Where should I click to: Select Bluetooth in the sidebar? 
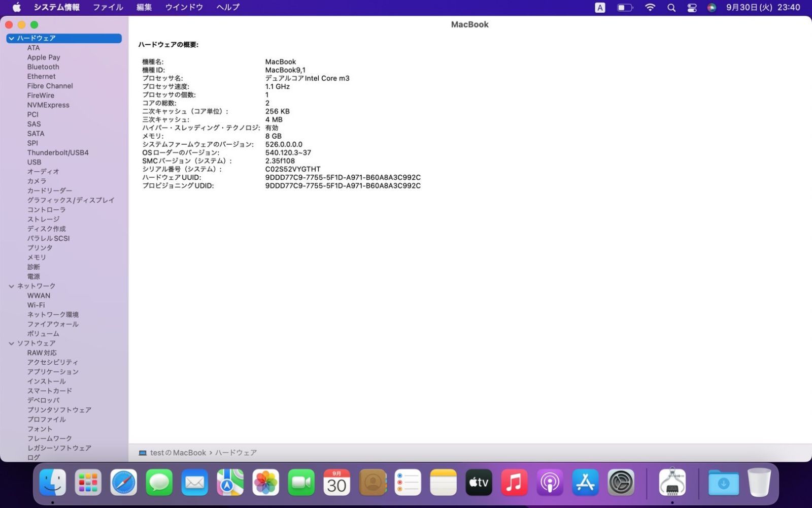tap(43, 67)
